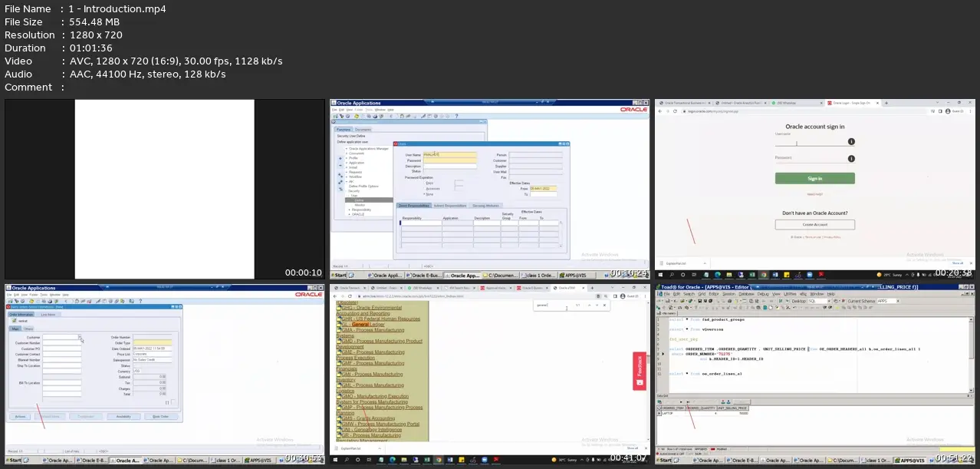Click the Username field on Oracle sign in
The image size is (980, 469).
(x=811, y=142)
